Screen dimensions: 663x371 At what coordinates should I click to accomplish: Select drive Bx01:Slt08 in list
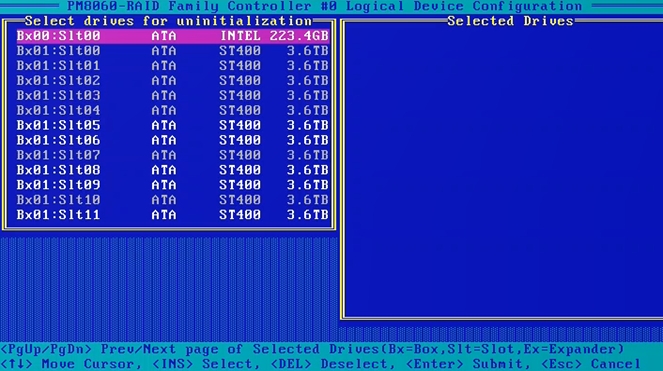173,170
